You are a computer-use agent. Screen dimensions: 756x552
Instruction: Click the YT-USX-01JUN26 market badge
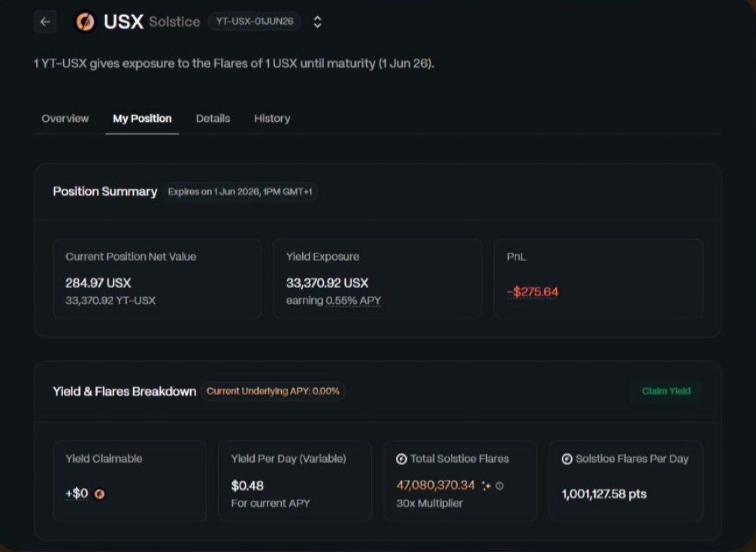pos(255,21)
